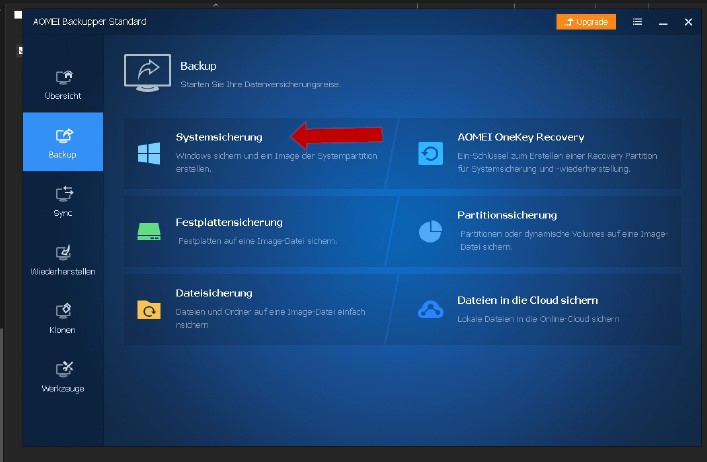
Task: Click the yellow folder Dateisicherung icon
Action: pos(149,310)
